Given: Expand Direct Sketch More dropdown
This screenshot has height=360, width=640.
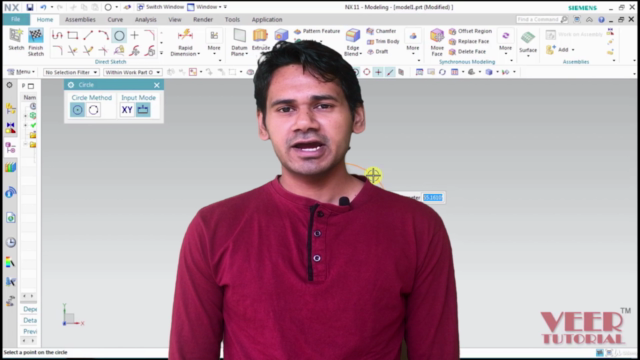Looking at the screenshot, I should coord(214,42).
